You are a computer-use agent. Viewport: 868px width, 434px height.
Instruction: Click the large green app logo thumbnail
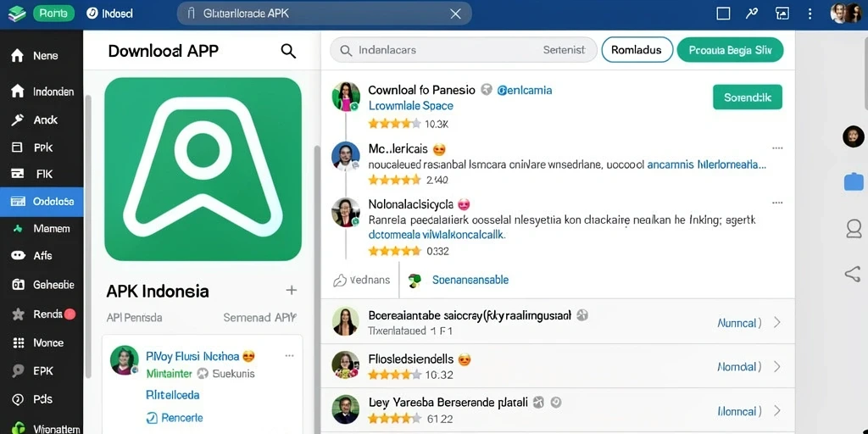203,169
